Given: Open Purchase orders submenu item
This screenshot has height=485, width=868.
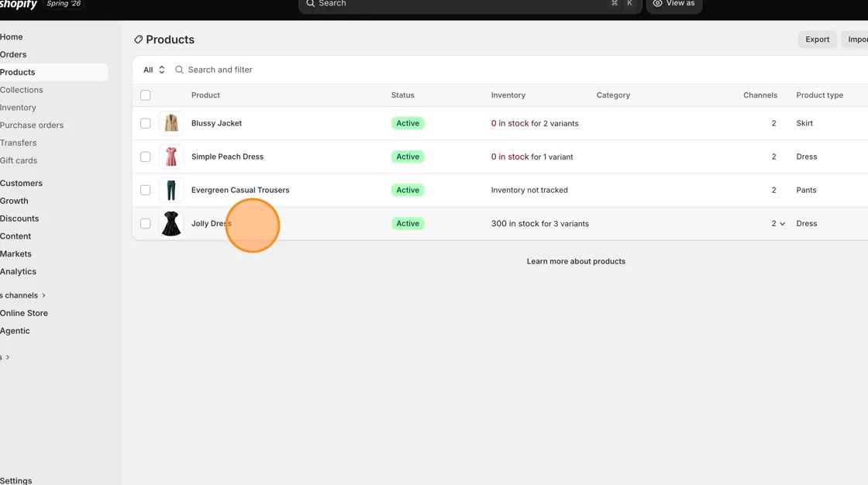Looking at the screenshot, I should coord(32,126).
